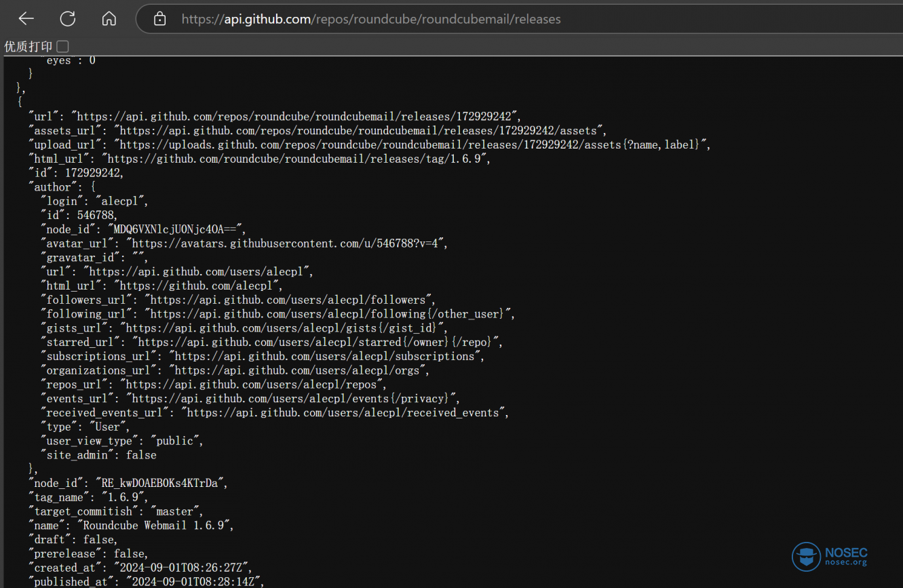Select the "created_at" timestamp line
This screenshot has height=588, width=903.
pos(140,568)
